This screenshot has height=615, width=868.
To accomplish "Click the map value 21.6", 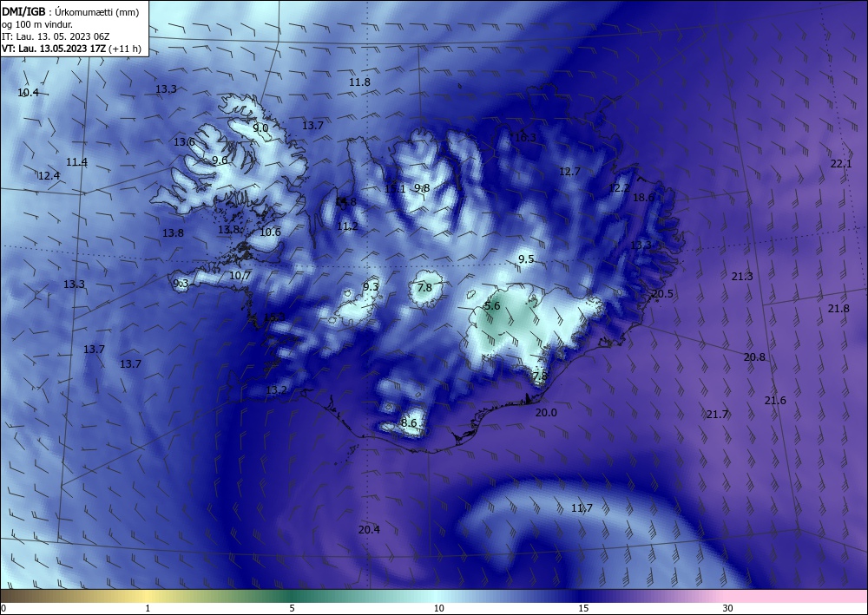I will 775,401.
